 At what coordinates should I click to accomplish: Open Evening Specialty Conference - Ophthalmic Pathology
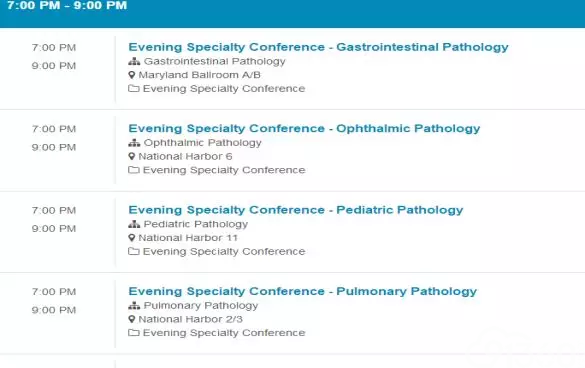(304, 128)
